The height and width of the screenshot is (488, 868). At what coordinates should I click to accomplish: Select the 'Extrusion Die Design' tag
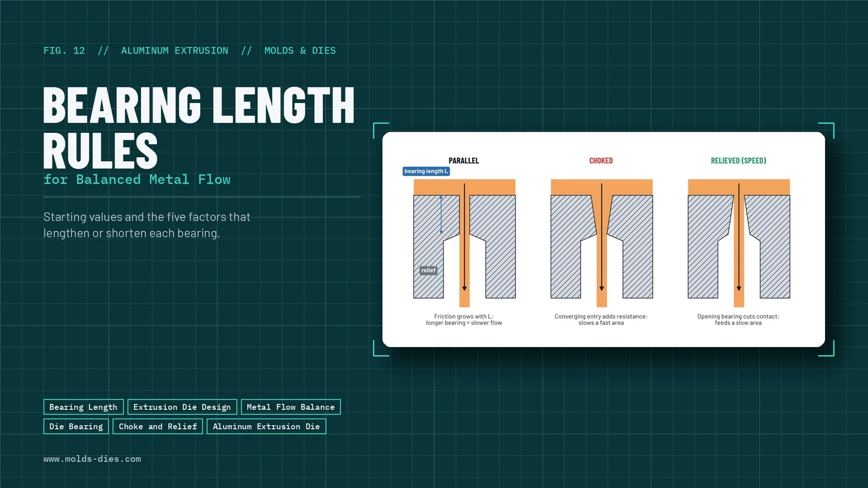click(x=182, y=407)
